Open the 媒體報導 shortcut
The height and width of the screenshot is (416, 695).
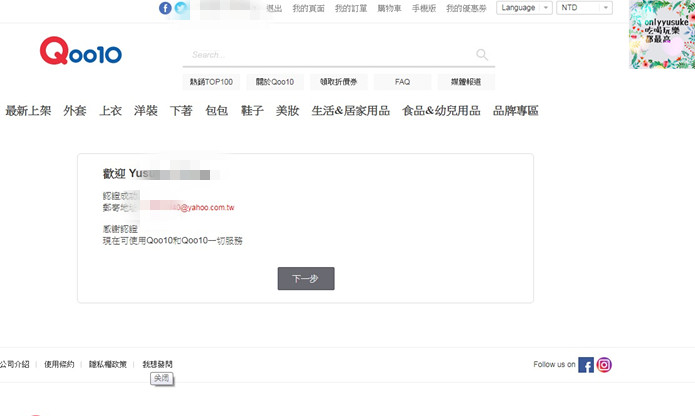[x=466, y=82]
